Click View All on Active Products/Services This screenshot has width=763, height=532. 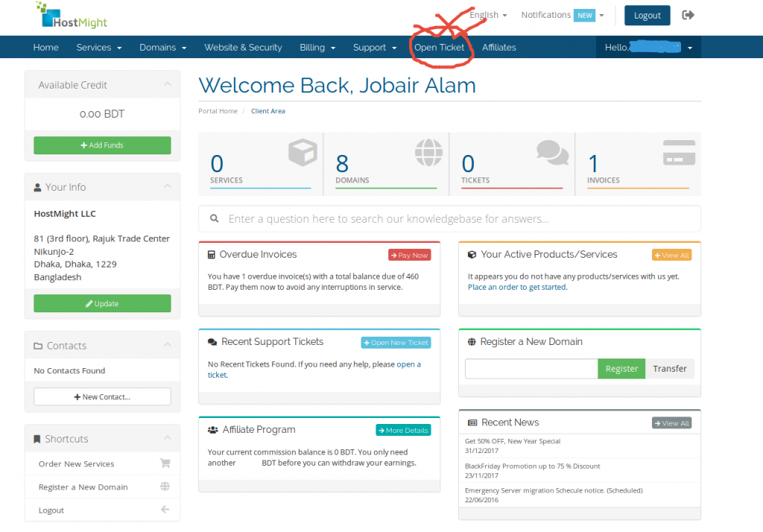tap(671, 255)
